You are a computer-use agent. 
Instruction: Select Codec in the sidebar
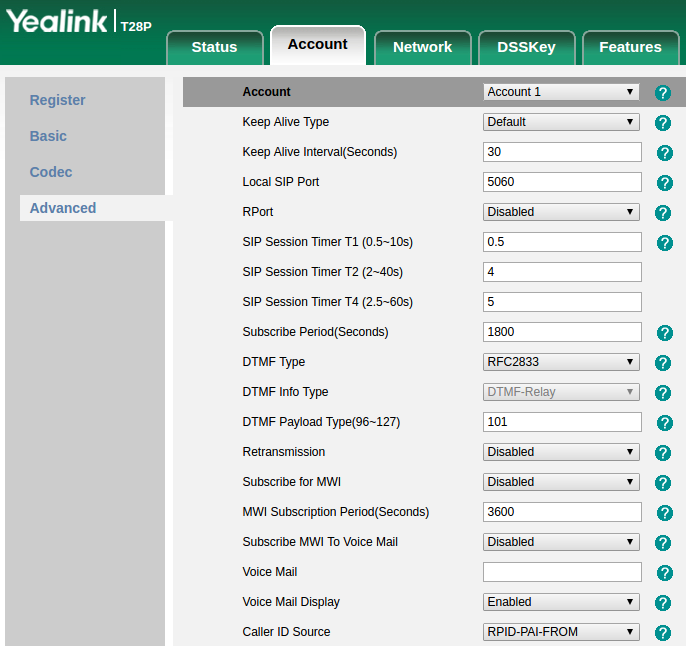pos(51,172)
